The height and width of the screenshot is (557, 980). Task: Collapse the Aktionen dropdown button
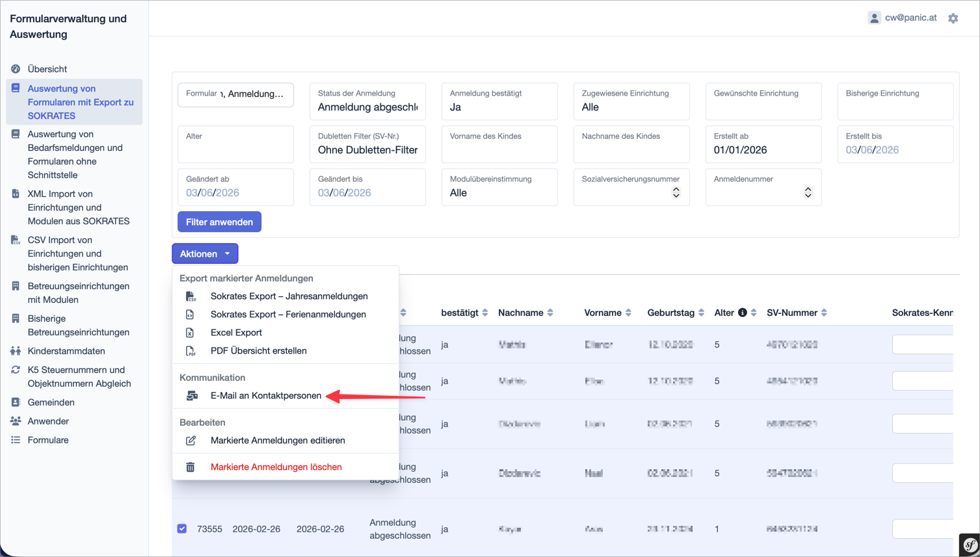click(x=205, y=253)
